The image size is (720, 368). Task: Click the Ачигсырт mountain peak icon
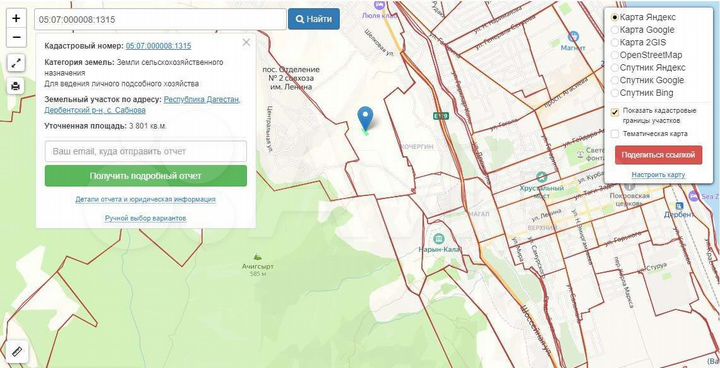pyautogui.click(x=259, y=256)
